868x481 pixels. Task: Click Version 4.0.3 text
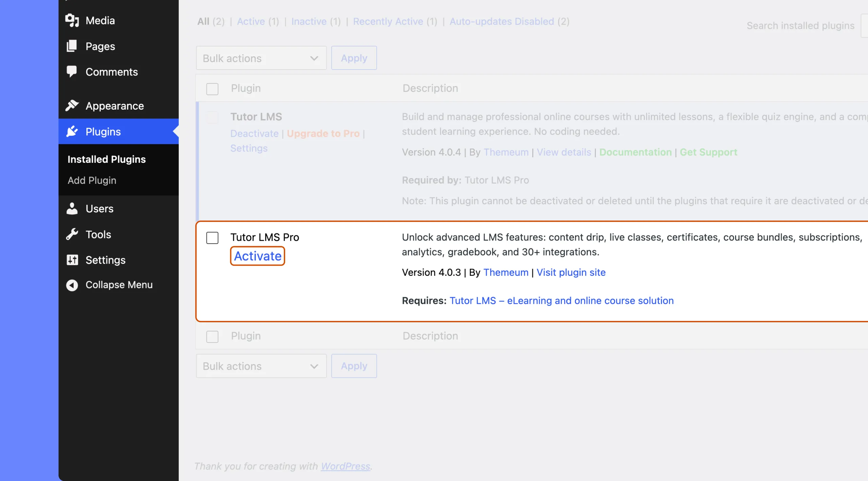pyautogui.click(x=431, y=272)
